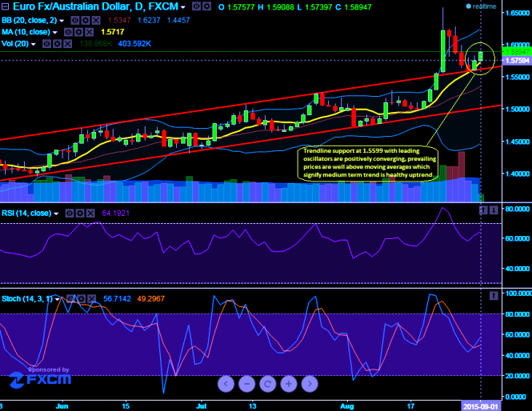532x411 pixels.
Task: Remove RSI (14, close) indicator
Action: click(x=90, y=213)
